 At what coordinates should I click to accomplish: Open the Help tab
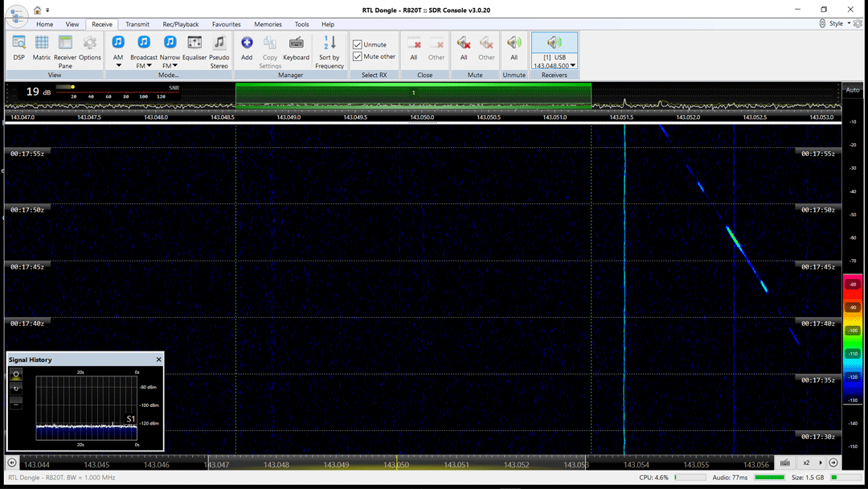(x=328, y=24)
